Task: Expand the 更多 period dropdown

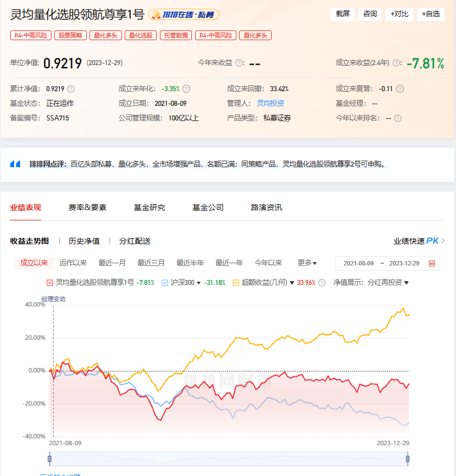Action: pyautogui.click(x=307, y=263)
